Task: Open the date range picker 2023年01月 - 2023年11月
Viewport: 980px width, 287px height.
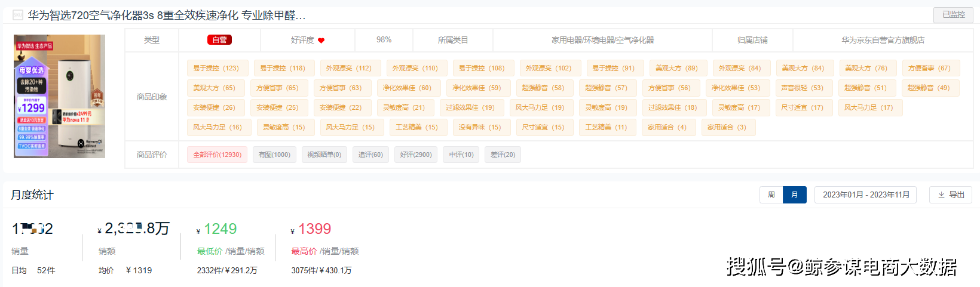Action: [x=866, y=195]
